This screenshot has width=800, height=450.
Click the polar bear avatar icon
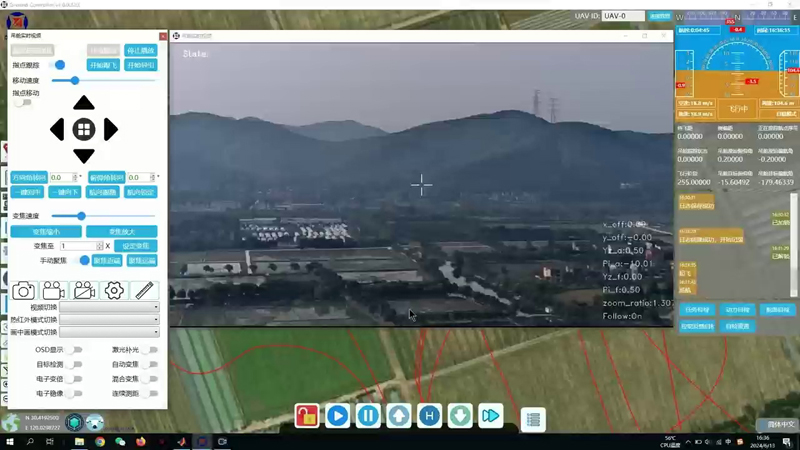coord(94,422)
